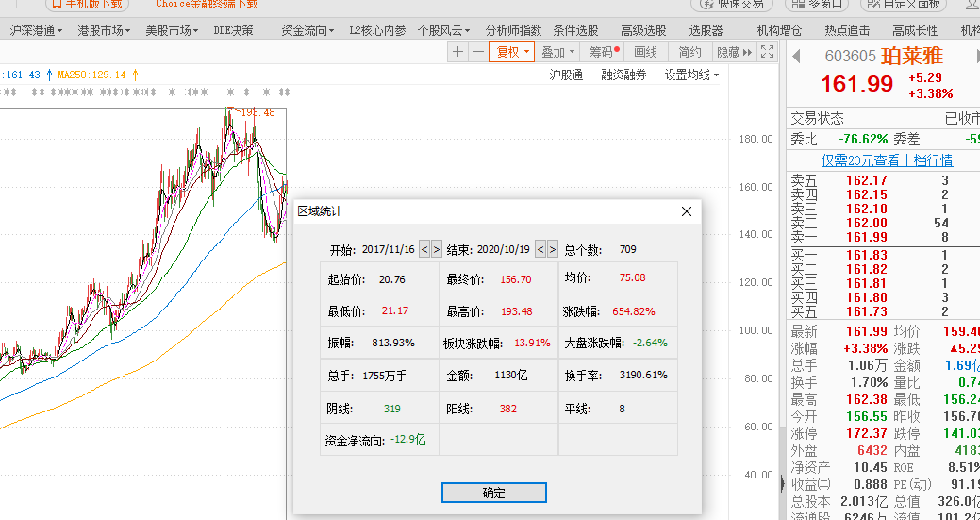The height and width of the screenshot is (520, 980).
Task: Open the 热点追击 menu item
Action: [847, 30]
